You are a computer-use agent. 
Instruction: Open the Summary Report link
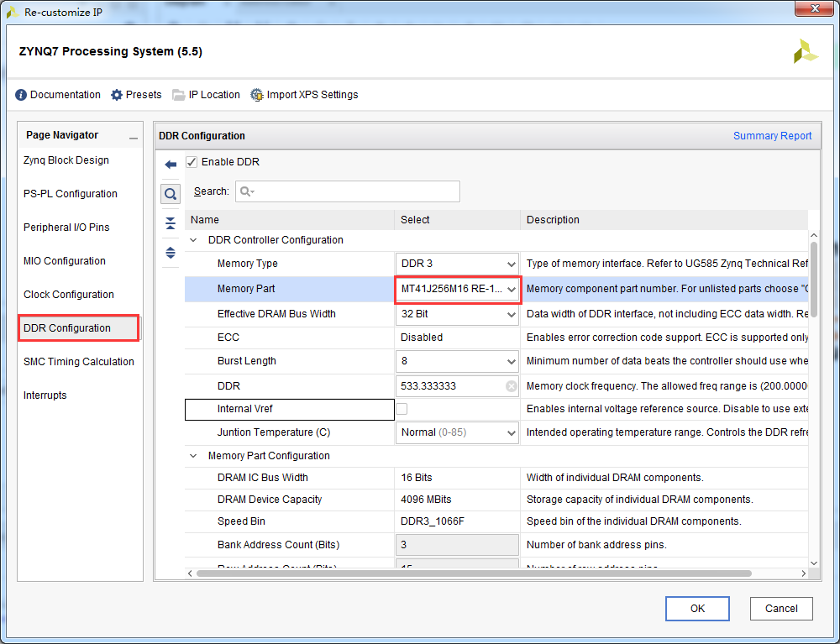[772, 136]
